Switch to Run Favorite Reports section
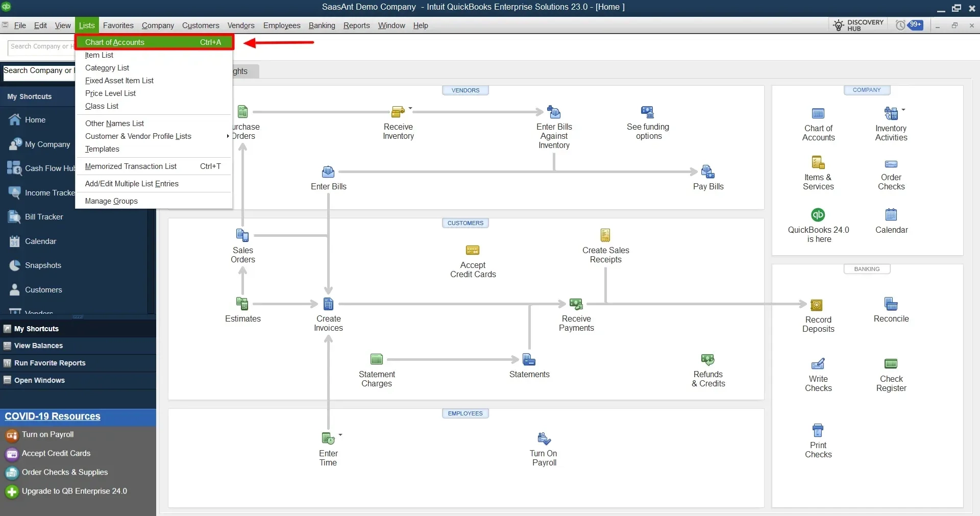 [78, 363]
